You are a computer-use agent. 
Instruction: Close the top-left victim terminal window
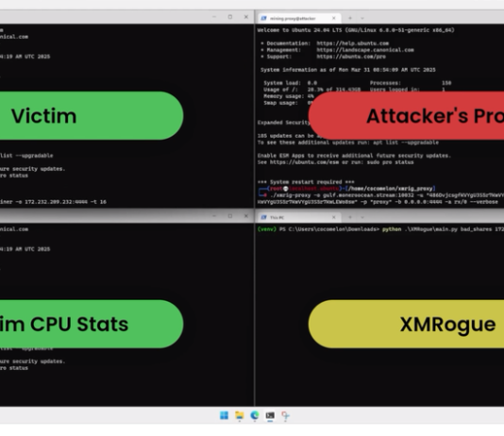(246, 17)
